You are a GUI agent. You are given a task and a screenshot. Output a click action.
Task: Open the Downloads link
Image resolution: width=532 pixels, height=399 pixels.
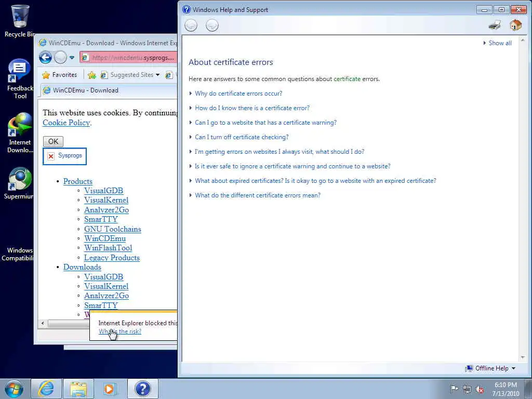tap(82, 267)
